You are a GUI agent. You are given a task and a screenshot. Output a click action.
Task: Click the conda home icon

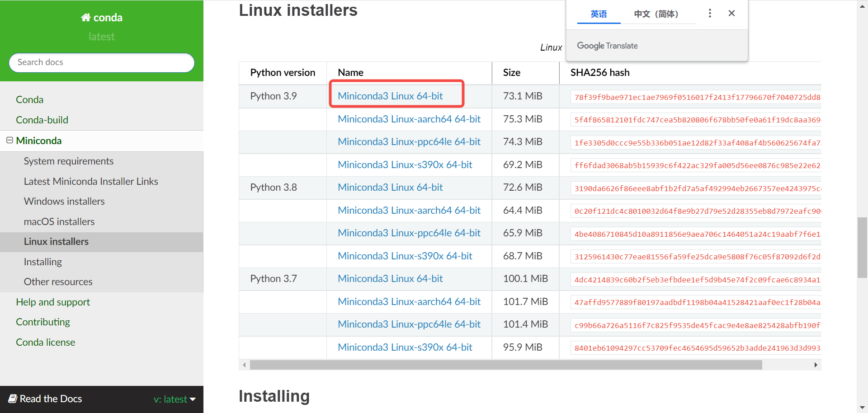click(85, 18)
